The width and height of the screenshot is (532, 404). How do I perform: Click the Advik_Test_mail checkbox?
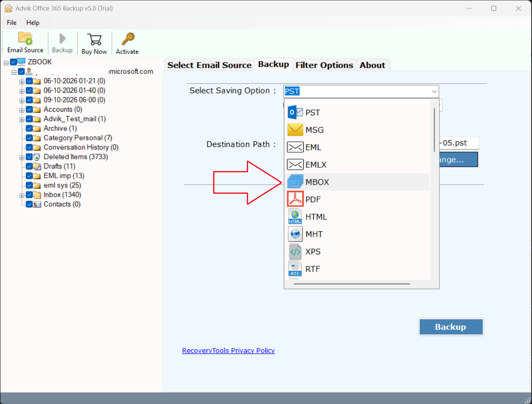(x=29, y=119)
